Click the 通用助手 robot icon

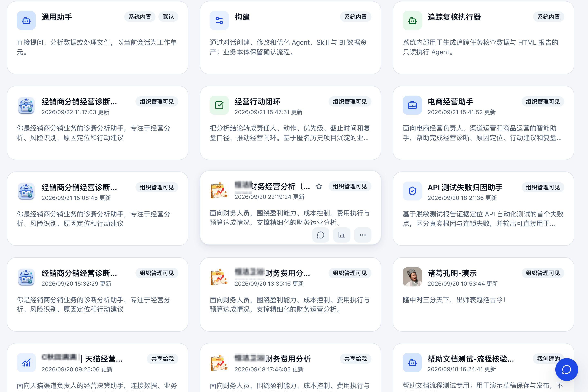[x=26, y=20]
